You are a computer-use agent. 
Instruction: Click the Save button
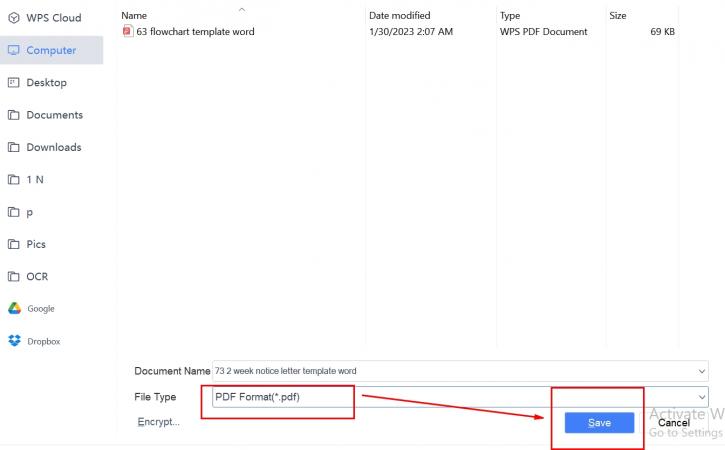[599, 423]
